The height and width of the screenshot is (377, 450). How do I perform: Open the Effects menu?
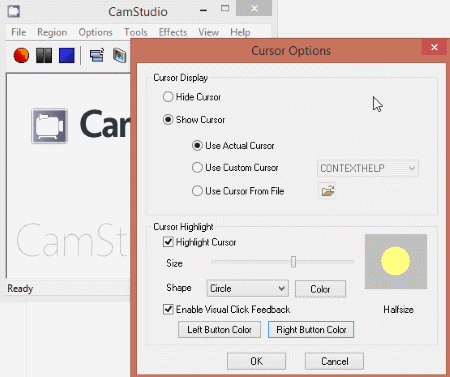(x=173, y=32)
